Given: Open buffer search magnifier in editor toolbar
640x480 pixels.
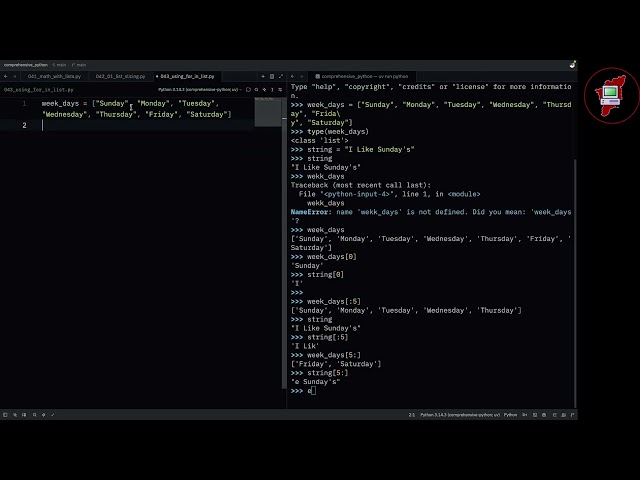Looking at the screenshot, I should 256,89.
